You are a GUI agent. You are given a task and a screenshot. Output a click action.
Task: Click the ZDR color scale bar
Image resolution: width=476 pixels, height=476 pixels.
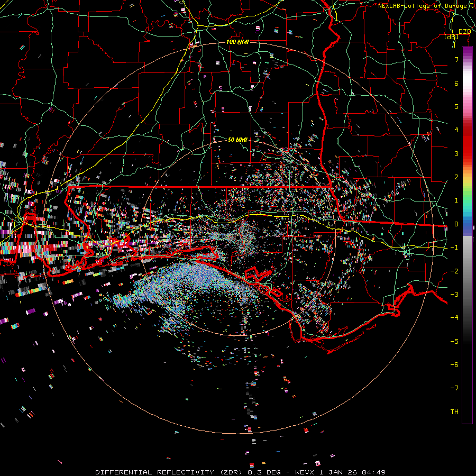tap(467, 235)
